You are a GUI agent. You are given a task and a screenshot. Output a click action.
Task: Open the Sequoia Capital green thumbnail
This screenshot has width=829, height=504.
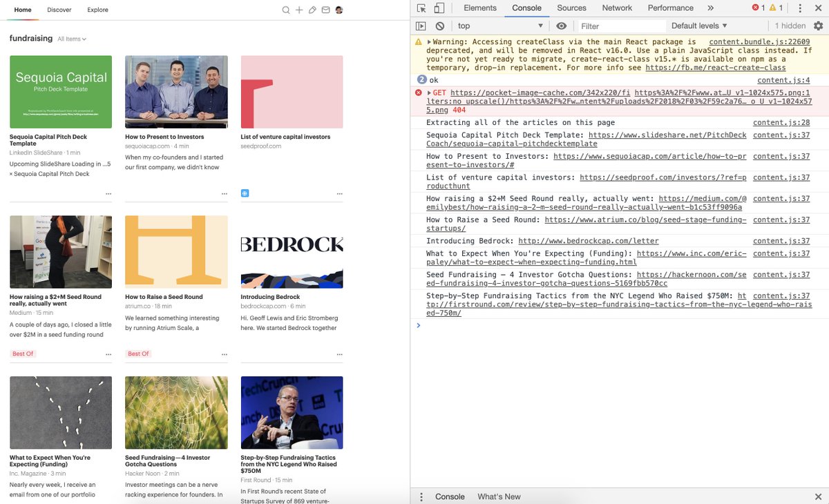click(61, 92)
